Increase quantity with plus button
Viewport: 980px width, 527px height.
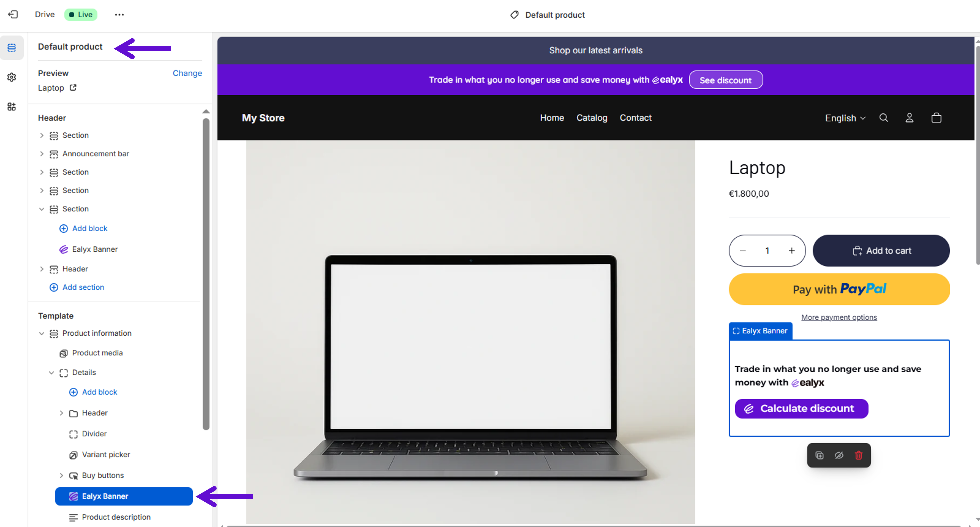click(791, 250)
